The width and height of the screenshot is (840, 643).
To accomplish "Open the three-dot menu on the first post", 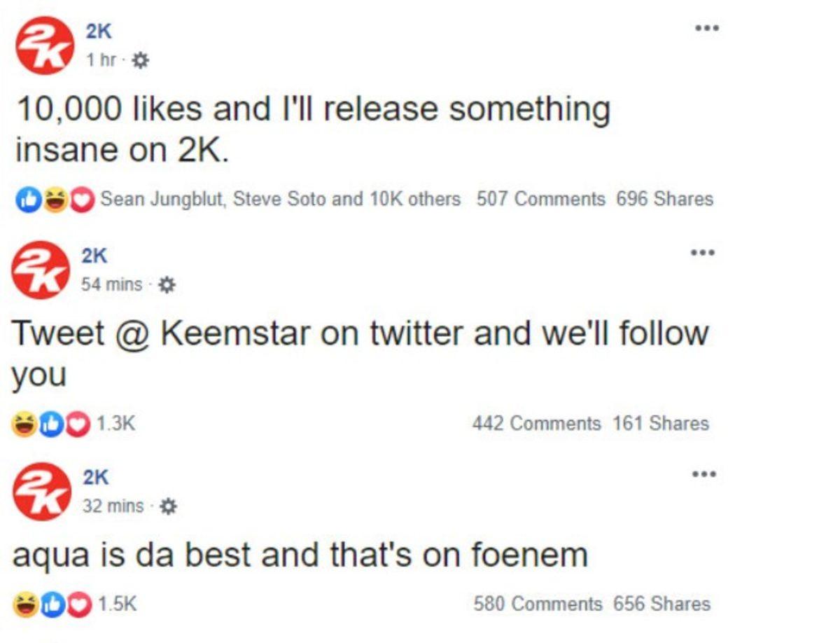I will tap(706, 29).
